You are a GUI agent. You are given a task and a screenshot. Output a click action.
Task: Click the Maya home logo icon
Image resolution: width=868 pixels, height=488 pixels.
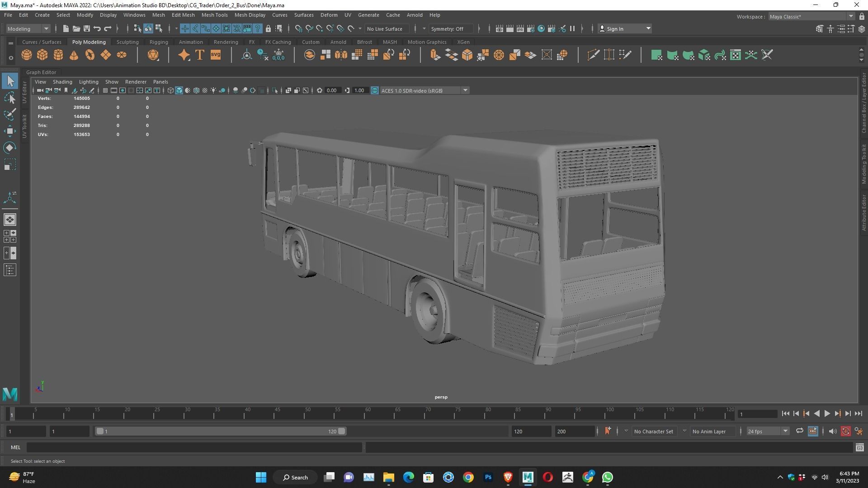click(x=10, y=394)
